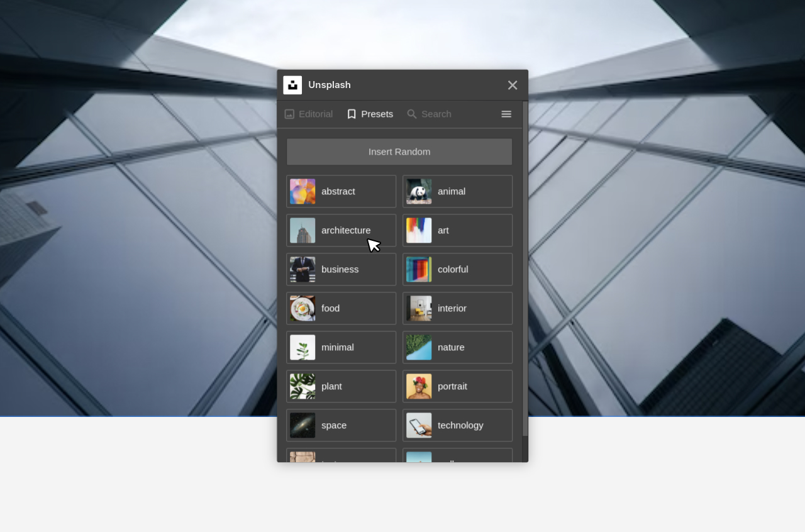Screen dimensions: 805x532
Task: Click the Insert Random button
Action: pyautogui.click(x=399, y=152)
